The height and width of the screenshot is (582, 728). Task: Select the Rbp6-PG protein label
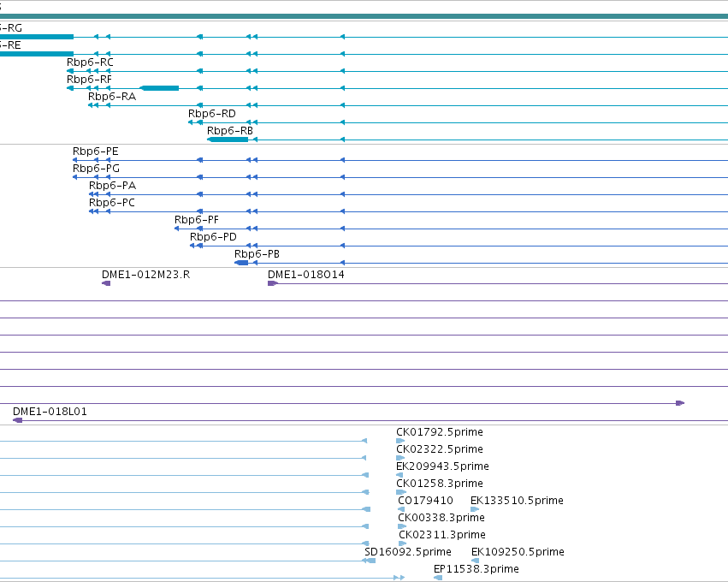[x=96, y=169]
